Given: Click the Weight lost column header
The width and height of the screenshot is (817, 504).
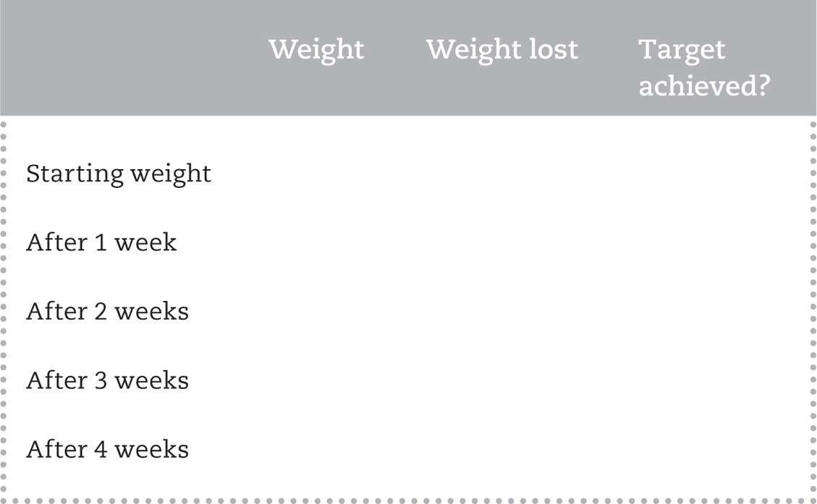Looking at the screenshot, I should tap(501, 50).
